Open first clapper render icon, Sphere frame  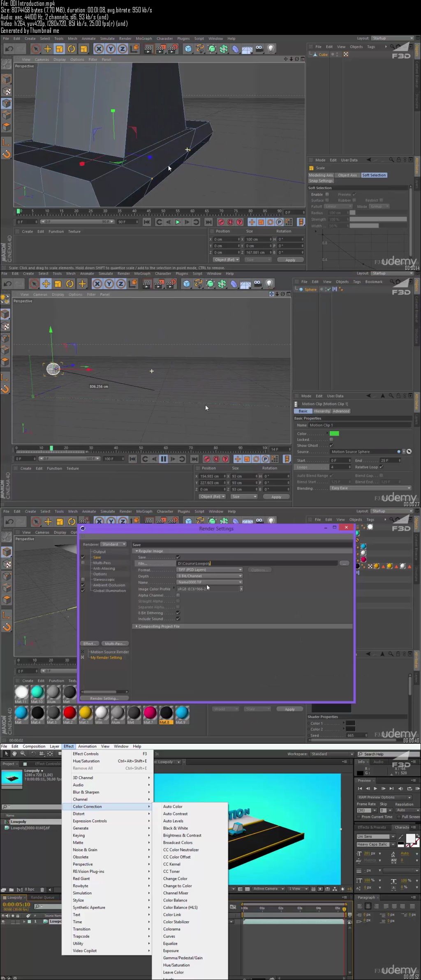pyautogui.click(x=147, y=284)
